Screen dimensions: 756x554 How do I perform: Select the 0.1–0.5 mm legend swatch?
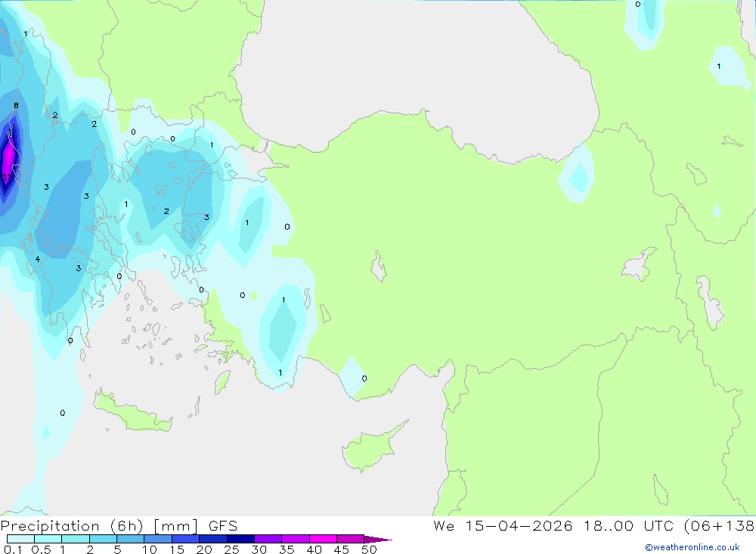pos(20,539)
